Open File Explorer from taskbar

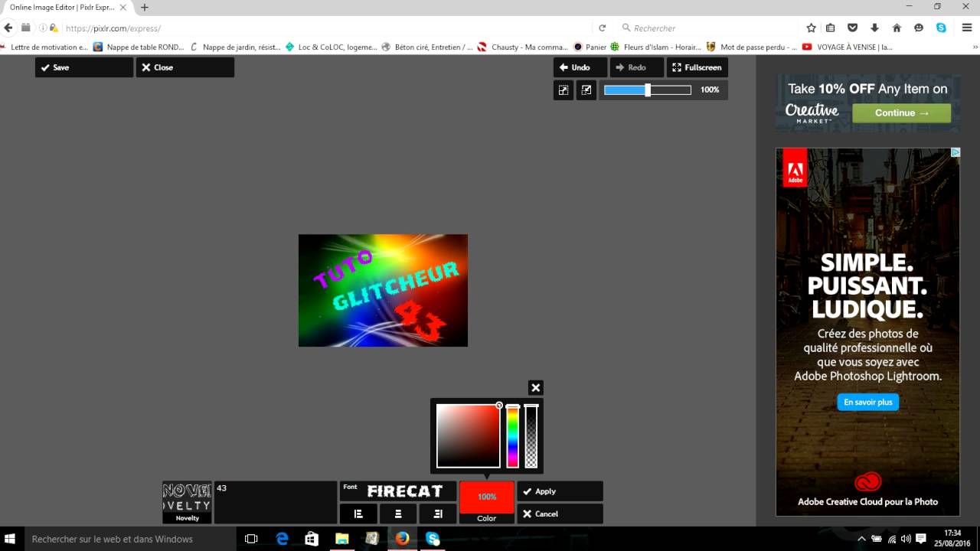coord(341,539)
